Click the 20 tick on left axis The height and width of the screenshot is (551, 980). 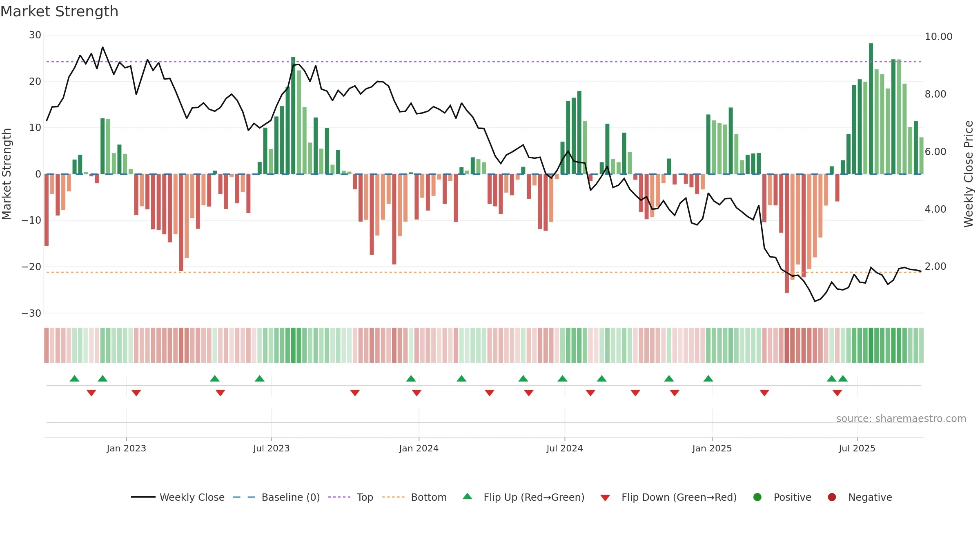35,81
